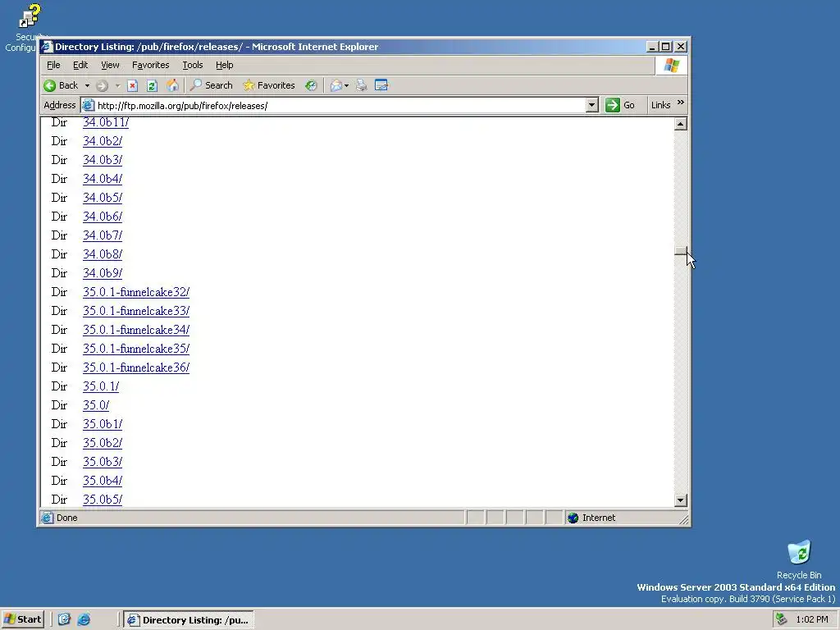Open the 35.0.1/ directory link
This screenshot has height=630, width=840.
[101, 386]
